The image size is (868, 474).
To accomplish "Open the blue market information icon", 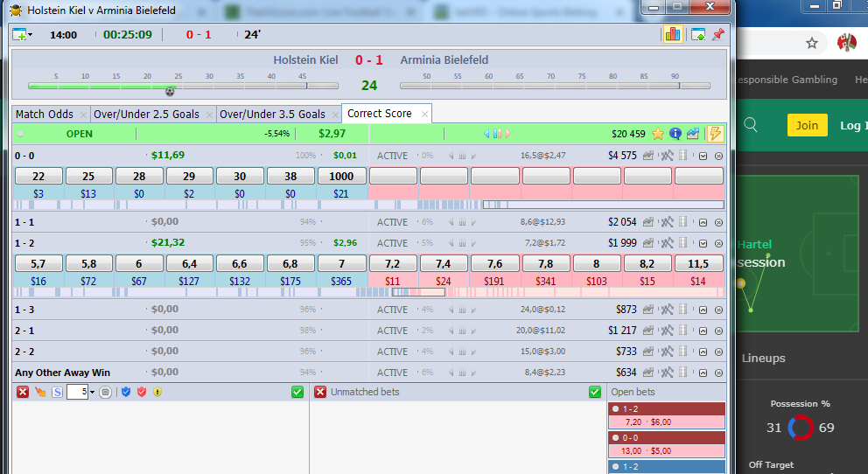I will point(675,133).
